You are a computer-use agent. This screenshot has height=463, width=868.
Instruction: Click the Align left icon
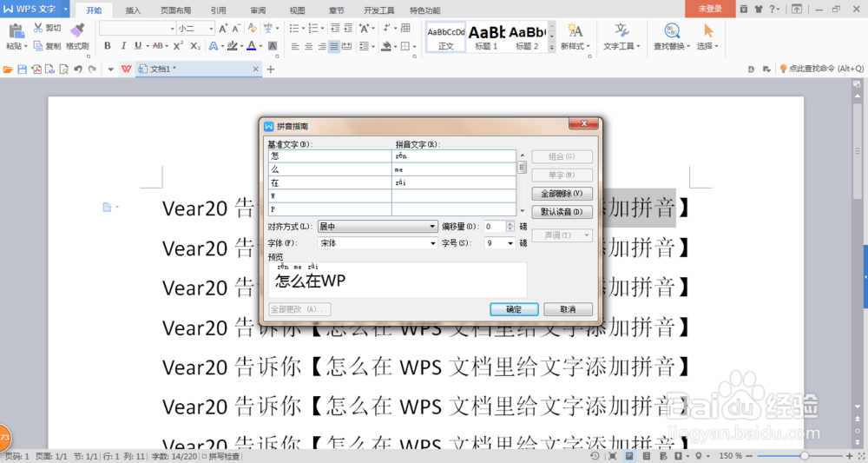[x=295, y=47]
